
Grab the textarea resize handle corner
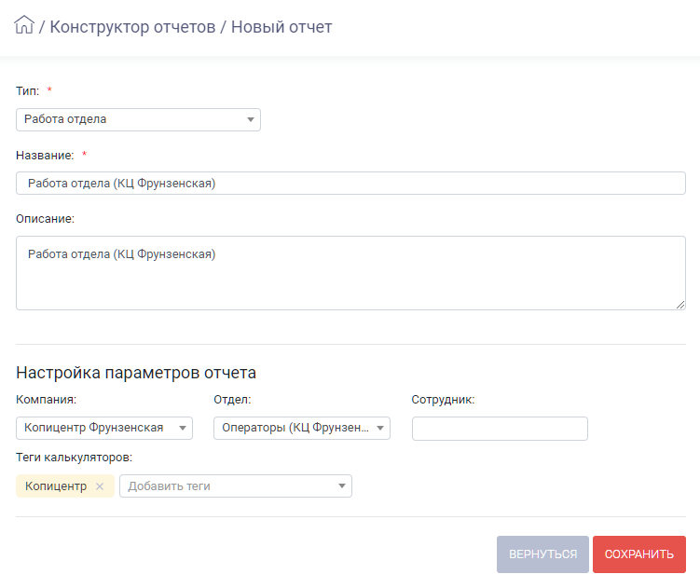coord(680,305)
